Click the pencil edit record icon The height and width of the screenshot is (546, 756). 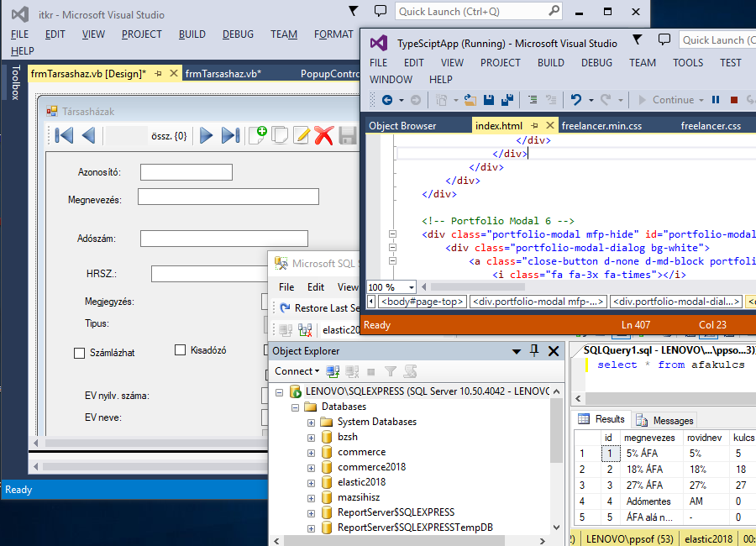302,135
